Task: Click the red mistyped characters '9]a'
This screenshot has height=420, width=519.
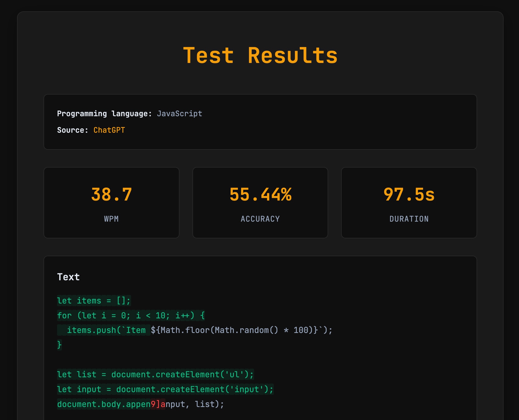Action: tap(158, 404)
